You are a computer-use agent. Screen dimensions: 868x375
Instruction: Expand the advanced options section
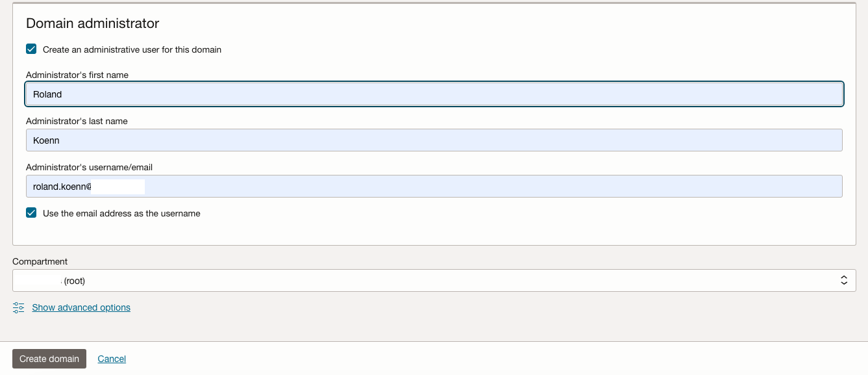(x=81, y=307)
